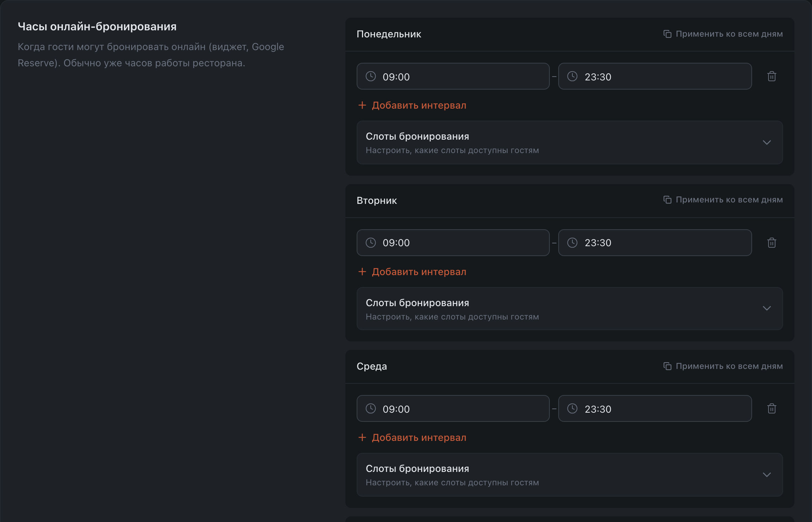Add interval via Добавить интервал for Среда
Image resolution: width=812 pixels, height=522 pixels.
(x=412, y=437)
